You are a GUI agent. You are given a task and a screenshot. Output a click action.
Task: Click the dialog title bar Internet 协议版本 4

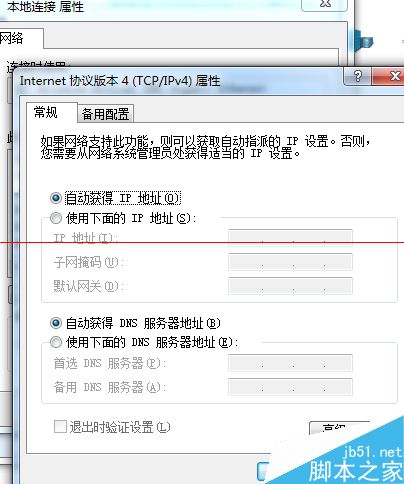point(120,81)
